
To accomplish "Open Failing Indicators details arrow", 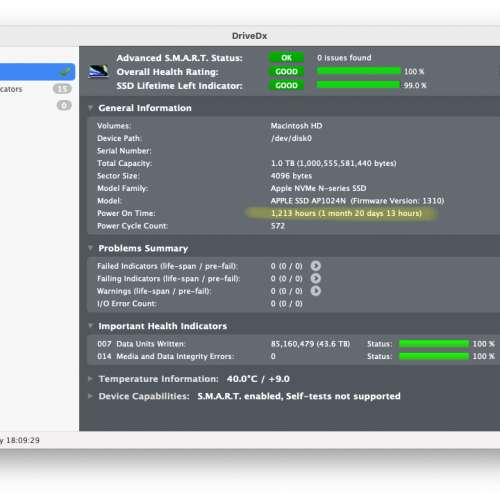I will [316, 278].
